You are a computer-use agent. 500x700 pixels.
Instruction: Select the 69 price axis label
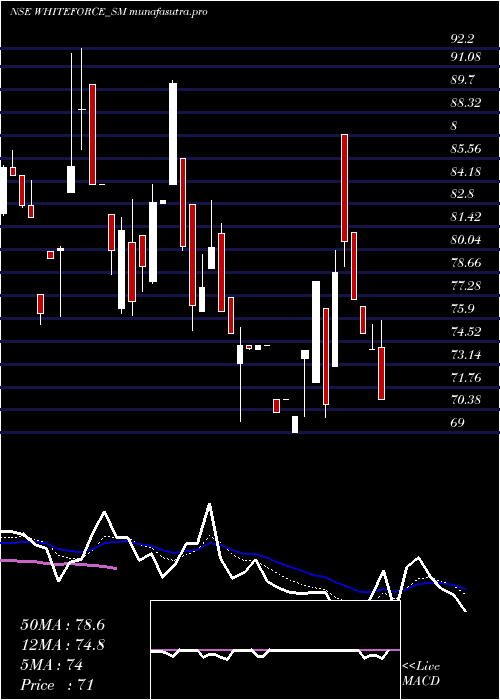click(x=458, y=422)
